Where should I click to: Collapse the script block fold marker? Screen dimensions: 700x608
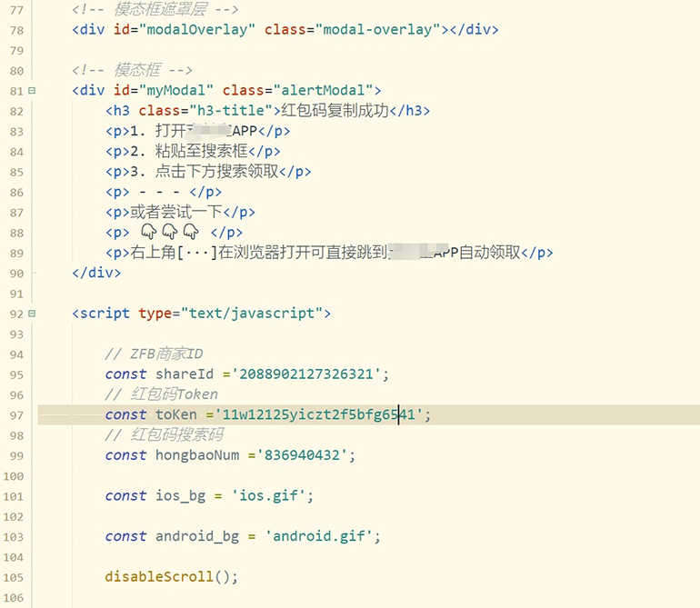[32, 314]
